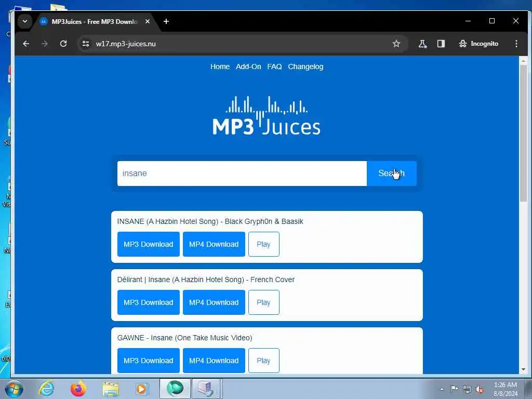Play INSANE Black Gryph0n & Baasik

[x=263, y=244]
